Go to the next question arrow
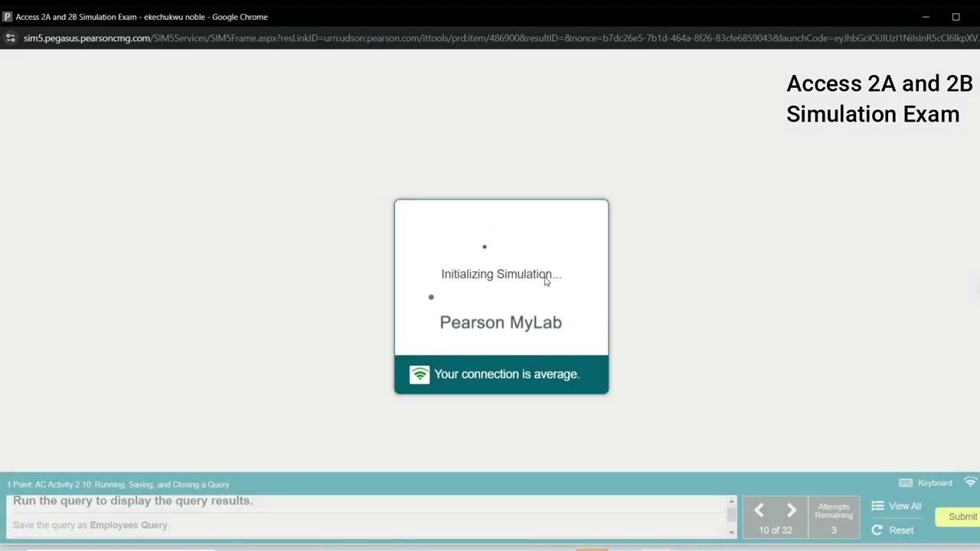The width and height of the screenshot is (980, 551). 792,510
